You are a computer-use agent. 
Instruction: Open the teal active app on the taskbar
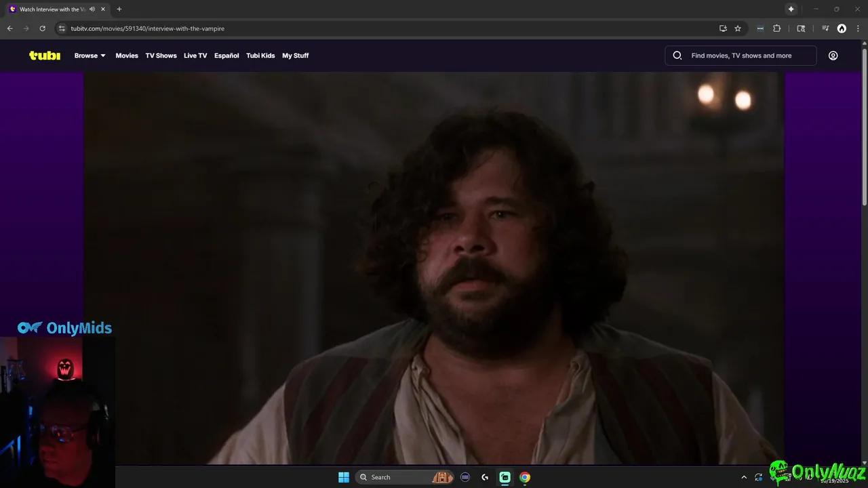505,477
